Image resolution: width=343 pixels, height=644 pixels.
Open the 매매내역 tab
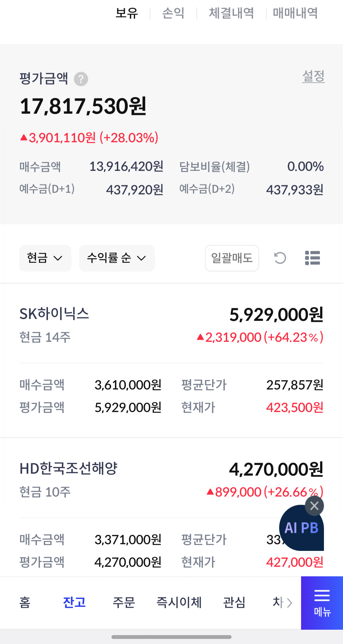pos(295,13)
